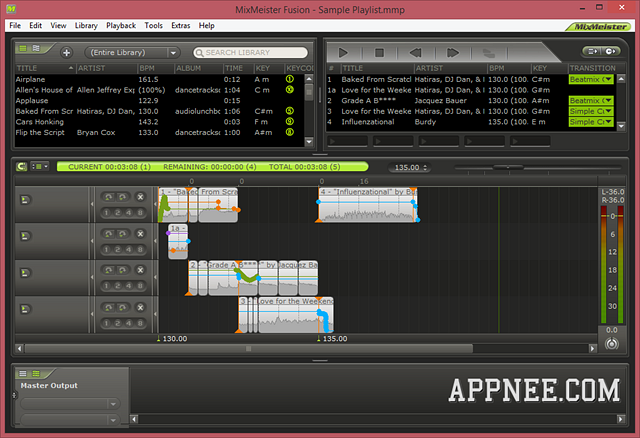
Task: Collapse first timeline track header with arrow
Action: click(92, 204)
